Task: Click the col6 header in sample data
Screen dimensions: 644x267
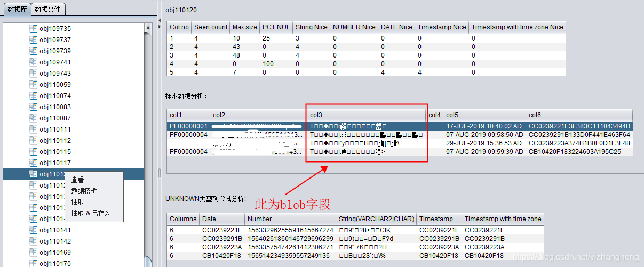Action: coord(579,115)
